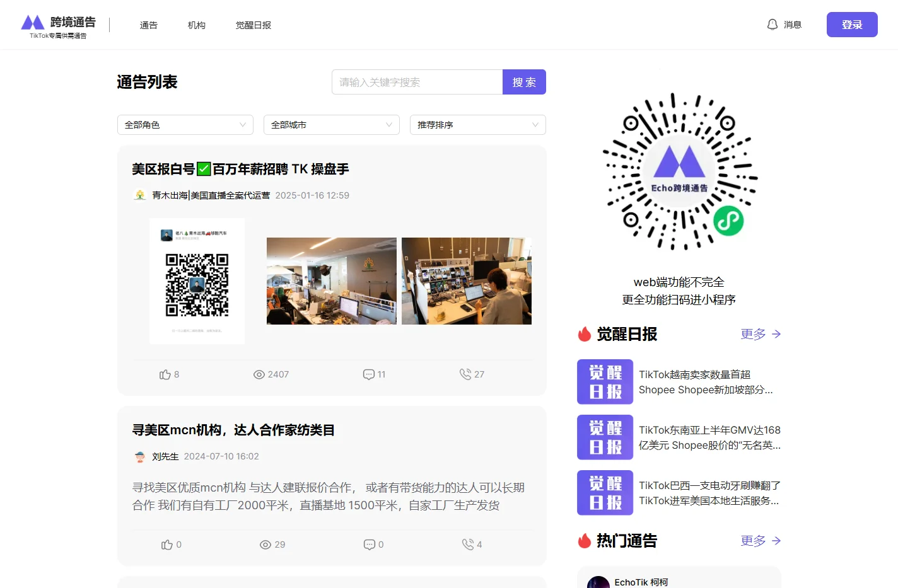The height and width of the screenshot is (588, 898).
Task: Click the 搜索 search button
Action: pyautogui.click(x=524, y=82)
